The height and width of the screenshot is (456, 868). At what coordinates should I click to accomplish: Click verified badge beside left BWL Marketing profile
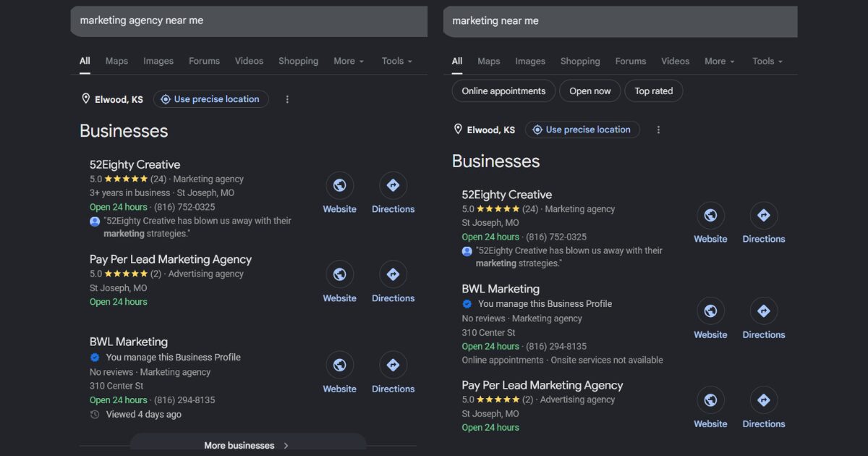pyautogui.click(x=95, y=358)
